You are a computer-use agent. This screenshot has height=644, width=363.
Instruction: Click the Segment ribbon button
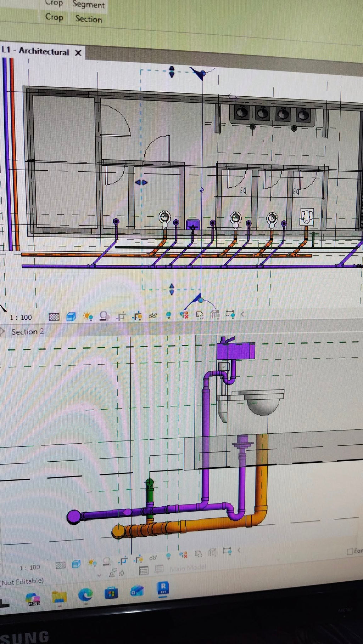89,5
